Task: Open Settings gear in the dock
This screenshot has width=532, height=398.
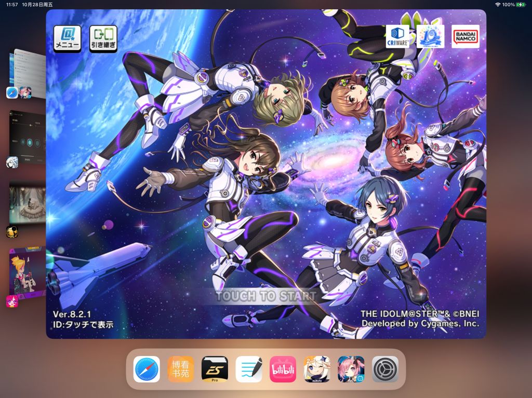Action: [x=385, y=369]
